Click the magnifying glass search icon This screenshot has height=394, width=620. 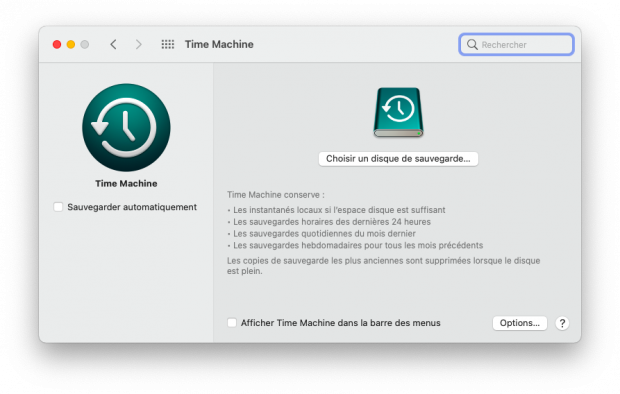click(472, 44)
